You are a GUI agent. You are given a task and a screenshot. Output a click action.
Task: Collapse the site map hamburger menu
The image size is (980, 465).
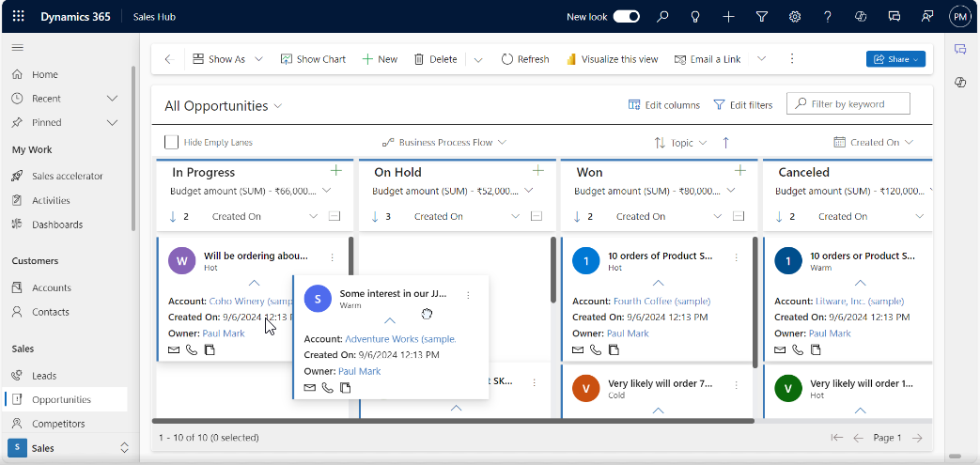pyautogui.click(x=18, y=48)
